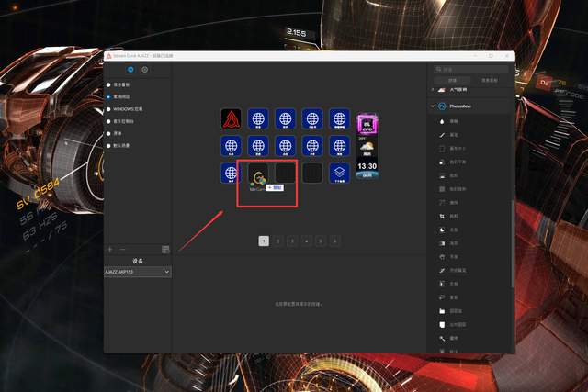588x392 pixels.
Task: Open the weather widget with cloud icon
Action: click(367, 147)
